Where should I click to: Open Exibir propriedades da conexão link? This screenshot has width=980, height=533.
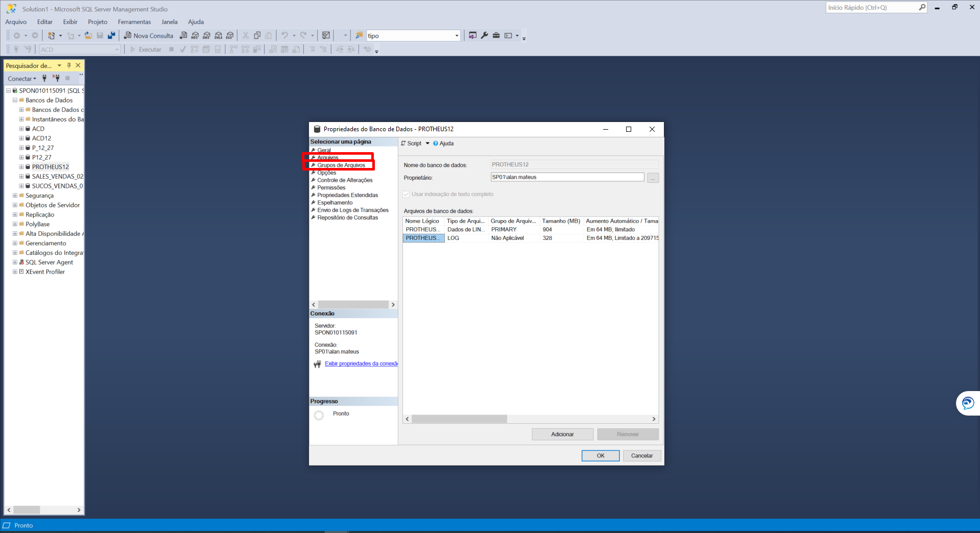[361, 364]
